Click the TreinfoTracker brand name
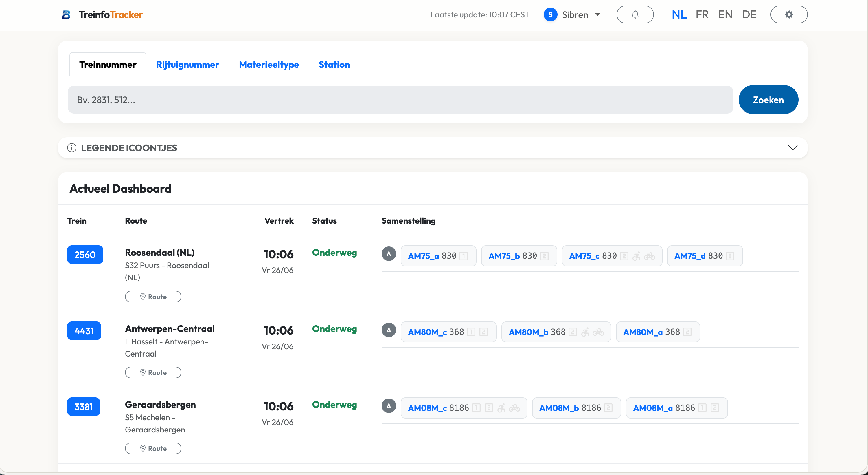Screen dimensions: 868x475 pos(111,14)
